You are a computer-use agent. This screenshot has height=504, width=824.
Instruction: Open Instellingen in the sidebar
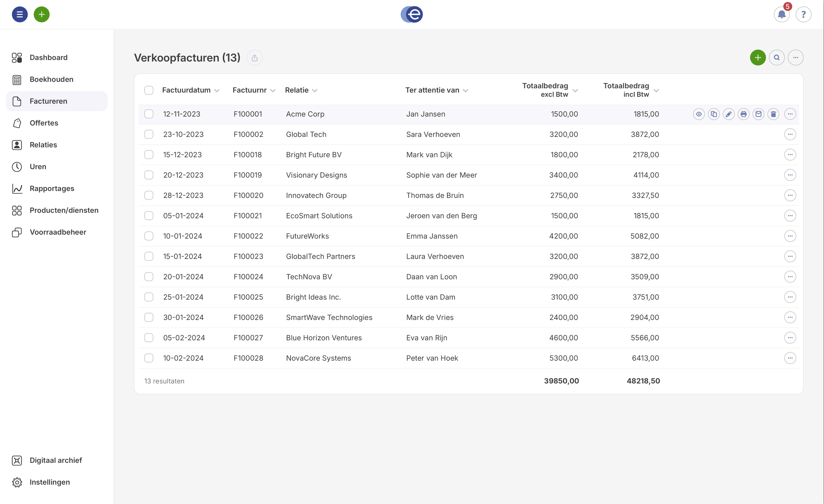(x=57, y=482)
